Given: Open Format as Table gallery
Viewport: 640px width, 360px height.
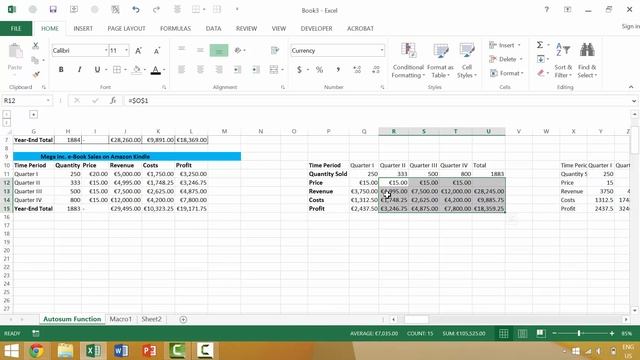Looking at the screenshot, I should click(x=440, y=60).
